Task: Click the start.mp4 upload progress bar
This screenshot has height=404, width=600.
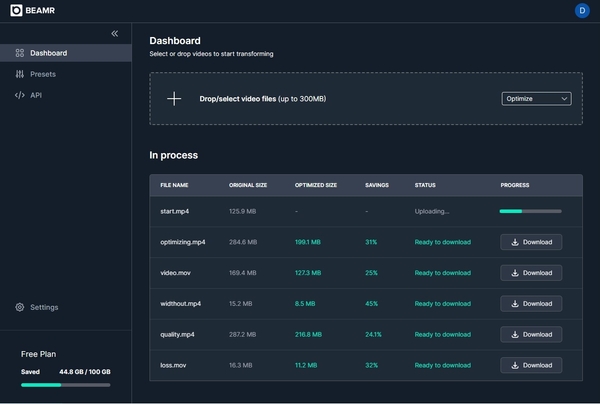Action: coord(530,211)
